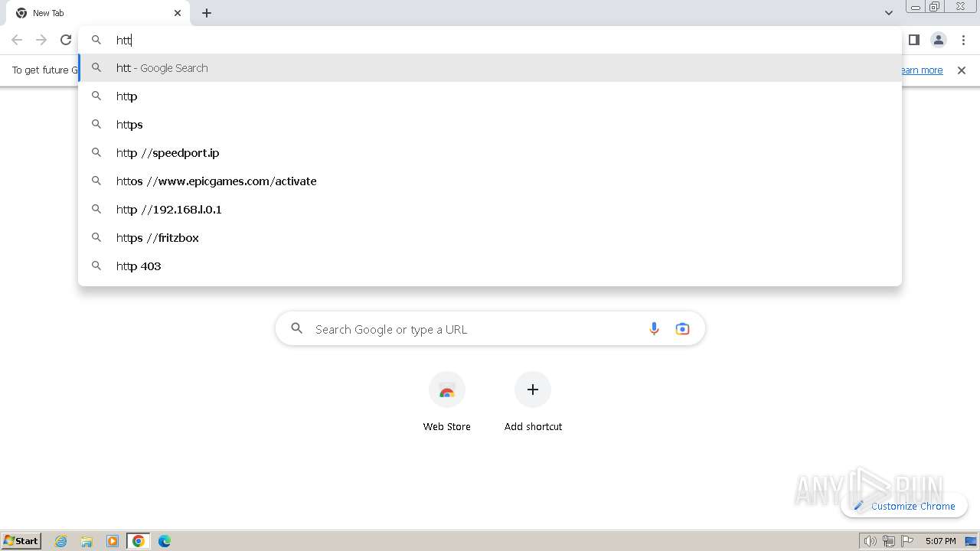
Task: Open File Explorer from the taskbar
Action: point(87,541)
